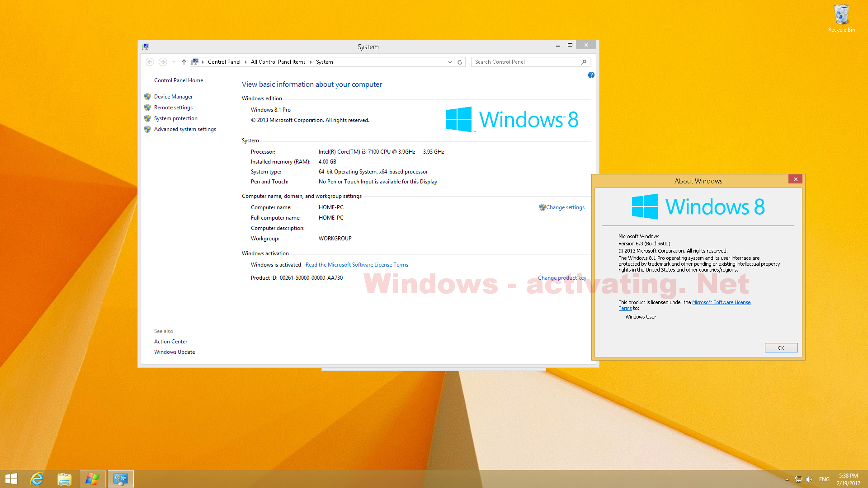
Task: Expand the navigation breadcrumb dropdown
Action: (x=448, y=61)
